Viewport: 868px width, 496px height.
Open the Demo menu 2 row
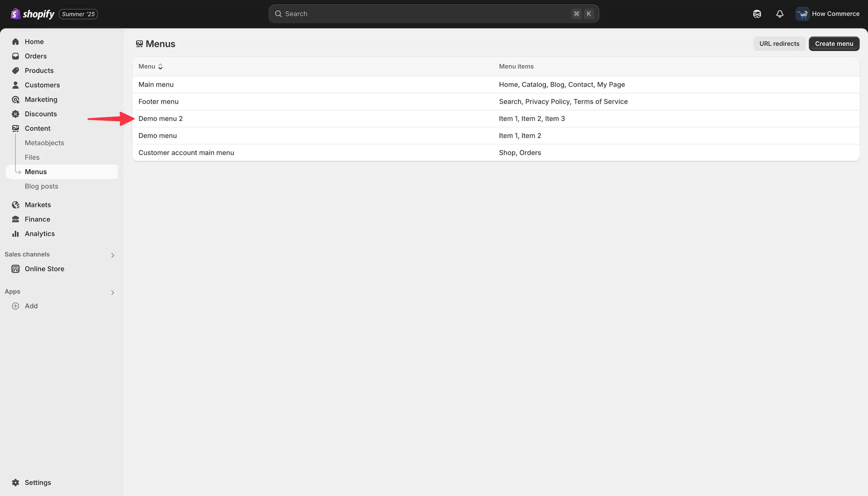click(496, 119)
